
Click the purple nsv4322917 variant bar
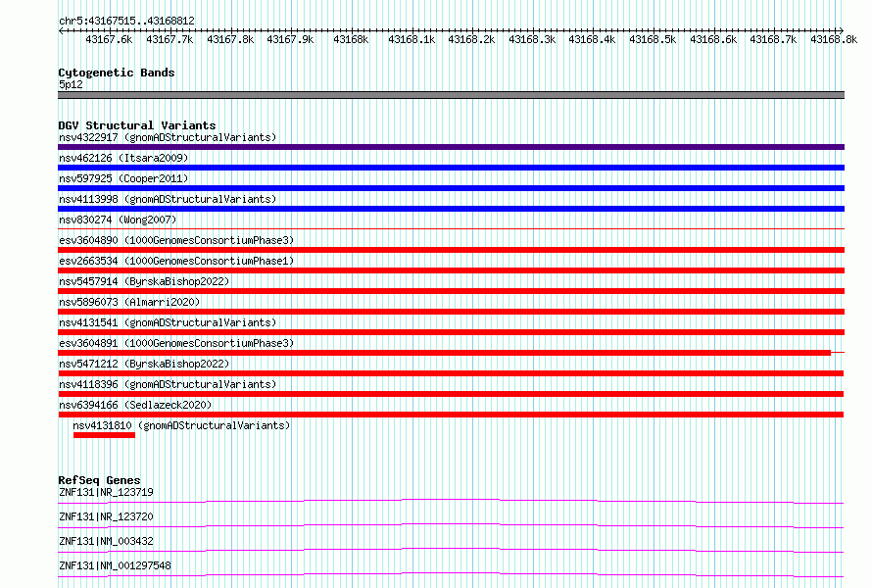451,147
